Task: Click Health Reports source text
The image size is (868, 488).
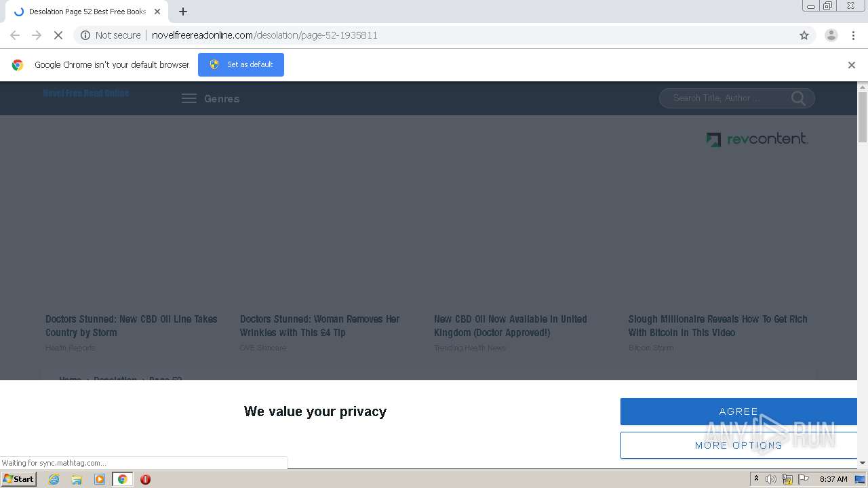Action: pyautogui.click(x=71, y=348)
